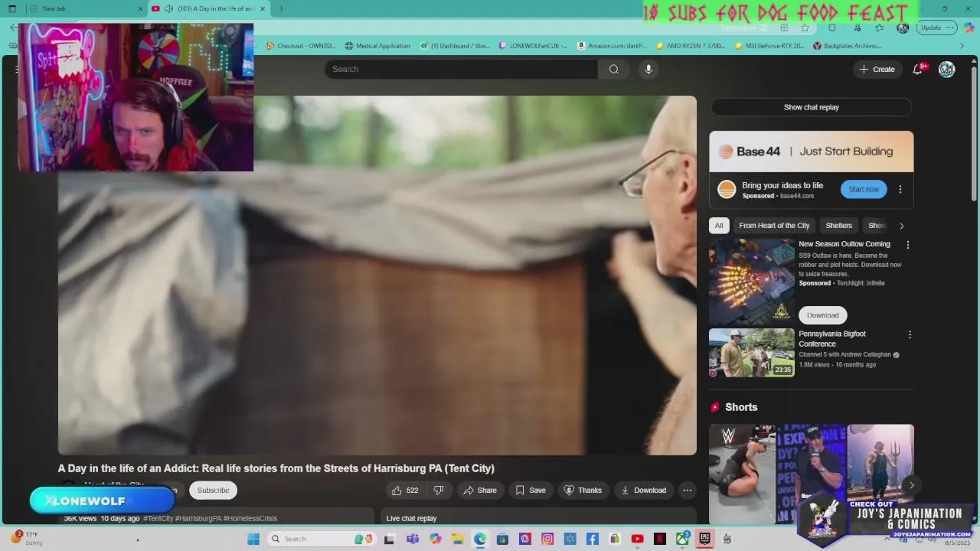Open a new browser tab
This screenshot has width=980, height=551.
tap(281, 8)
